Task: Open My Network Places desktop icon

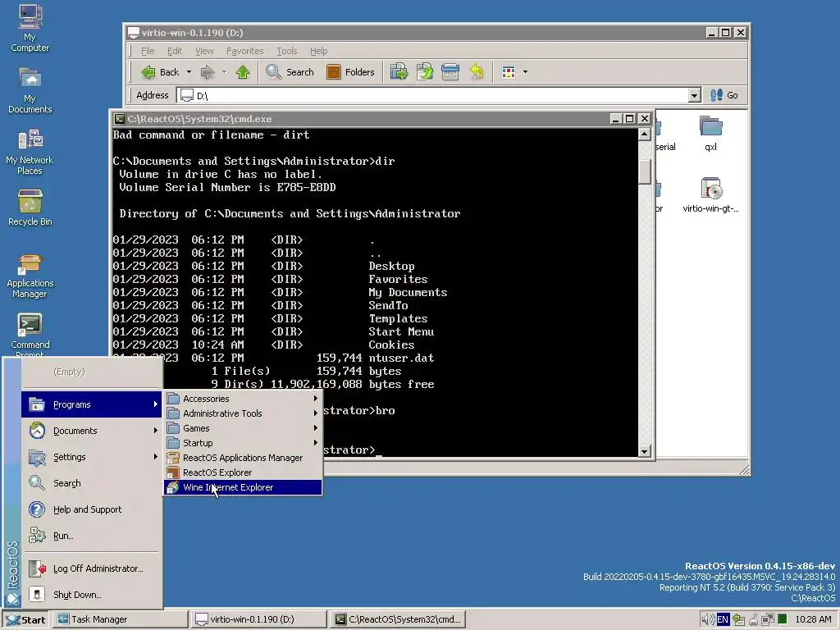Action: coord(30,152)
